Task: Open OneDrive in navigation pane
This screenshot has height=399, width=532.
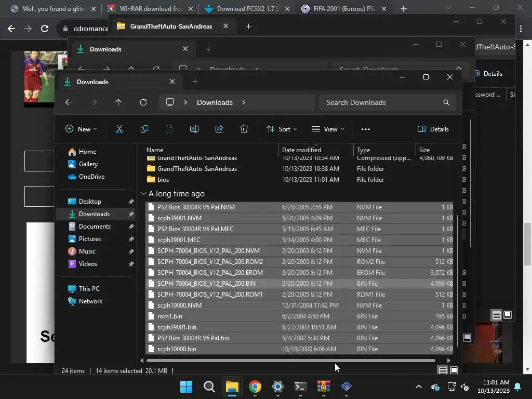Action: pos(91,177)
